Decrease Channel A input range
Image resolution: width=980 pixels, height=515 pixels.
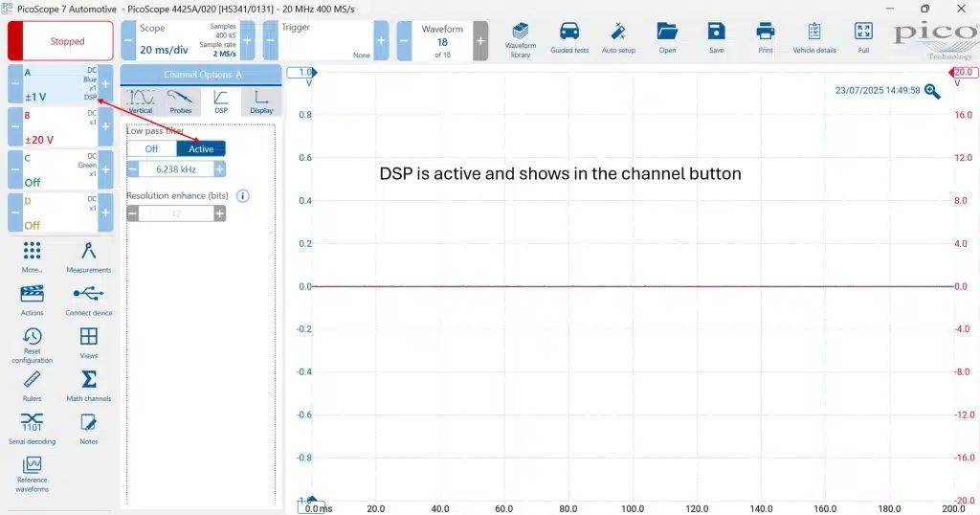click(x=15, y=83)
